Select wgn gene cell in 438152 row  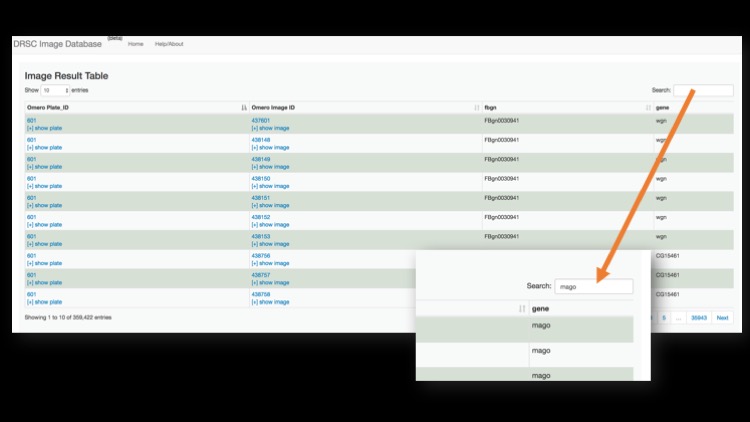click(661, 217)
